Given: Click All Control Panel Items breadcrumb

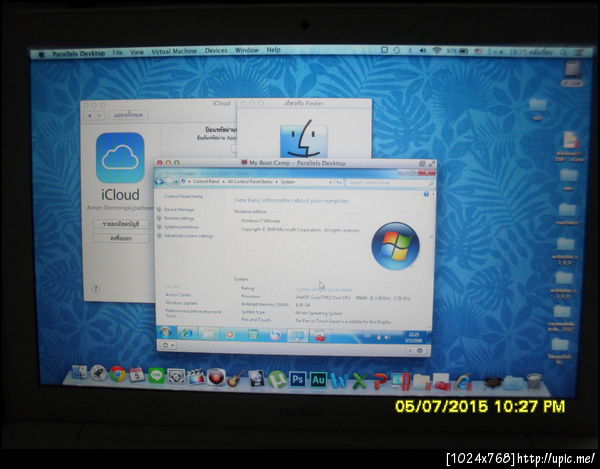Looking at the screenshot, I should (250, 182).
